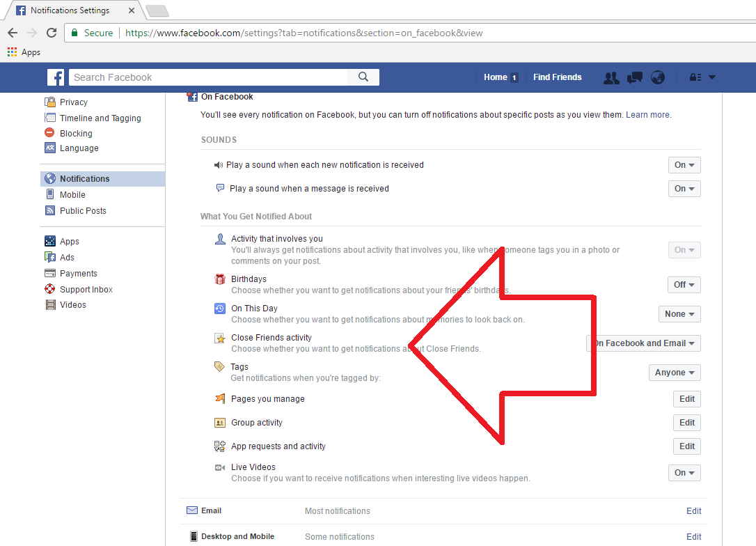The height and width of the screenshot is (546, 756).
Task: Click the browser address bar URL
Action: (304, 33)
